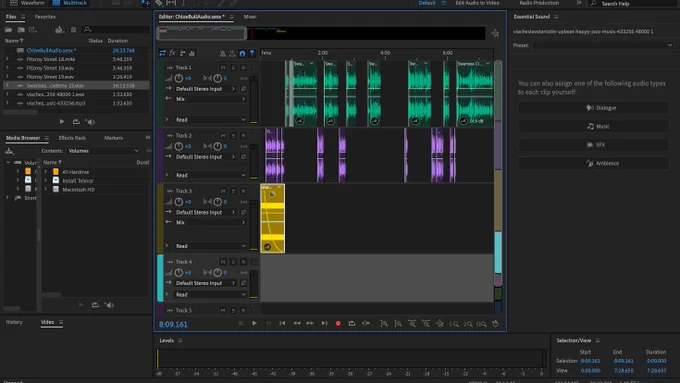Click the Files panel search field
The image size is (680, 383).
click(116, 29)
